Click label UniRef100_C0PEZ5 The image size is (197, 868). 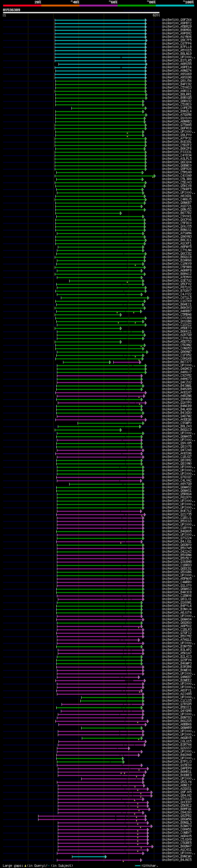coord(177,108)
